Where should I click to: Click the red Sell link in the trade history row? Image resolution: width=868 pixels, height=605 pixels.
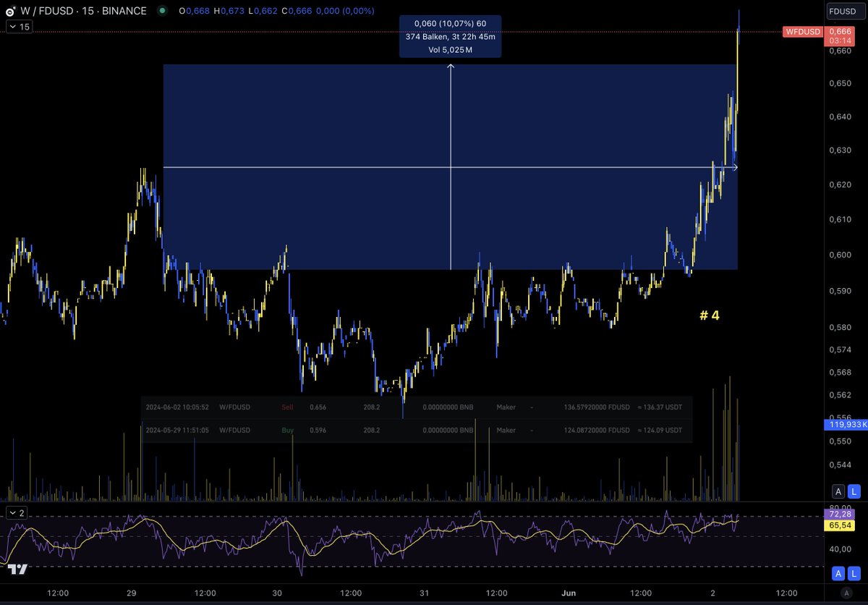pyautogui.click(x=287, y=407)
